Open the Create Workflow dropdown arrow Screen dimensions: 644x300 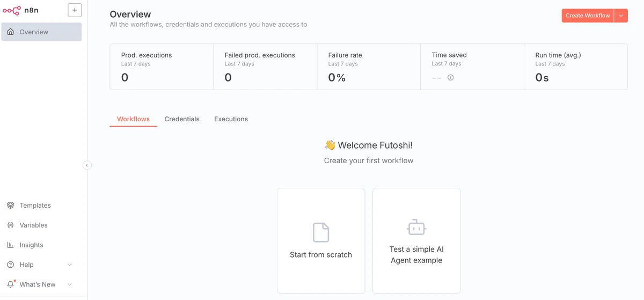pos(621,16)
